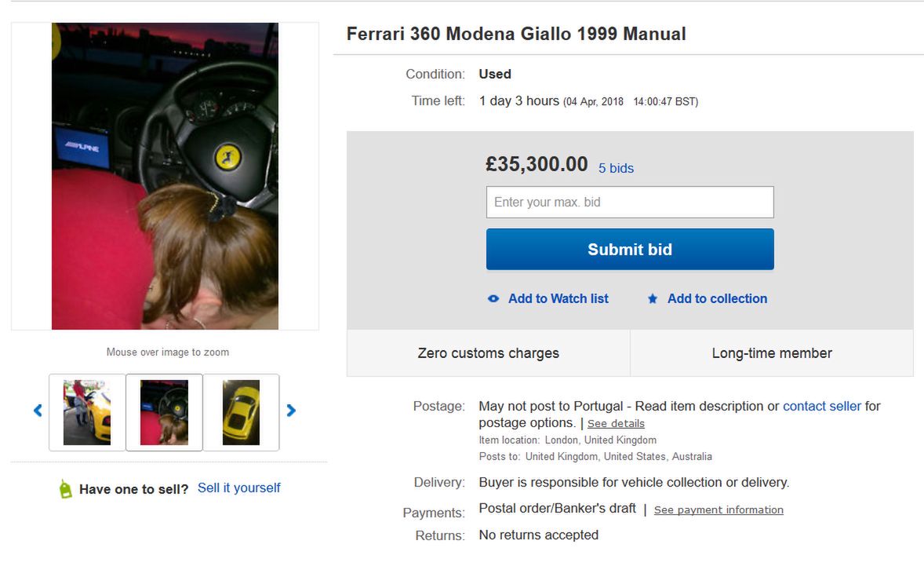Open See payment information link
This screenshot has width=924, height=577.
(718, 509)
